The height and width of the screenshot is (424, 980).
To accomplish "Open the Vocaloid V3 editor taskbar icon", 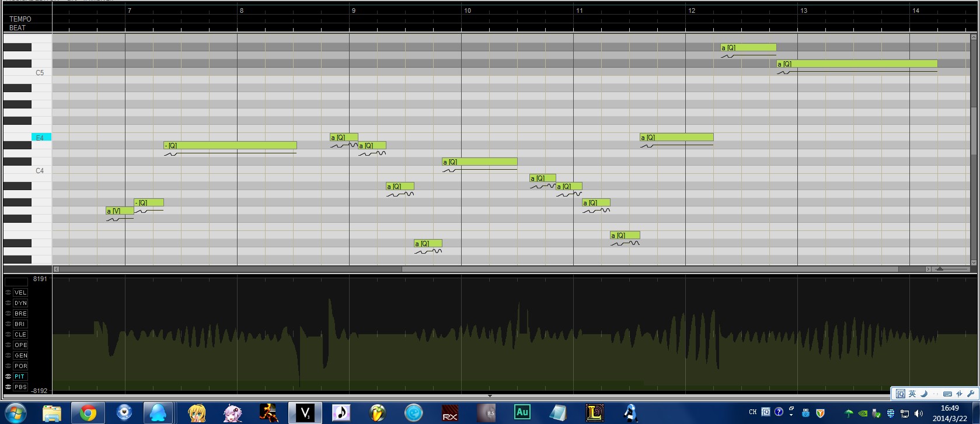I will point(305,413).
